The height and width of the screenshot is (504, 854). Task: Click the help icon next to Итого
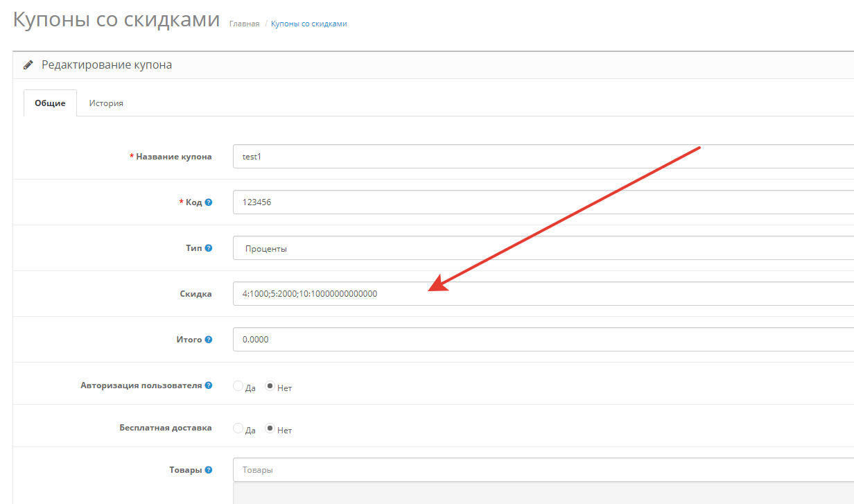pos(209,340)
